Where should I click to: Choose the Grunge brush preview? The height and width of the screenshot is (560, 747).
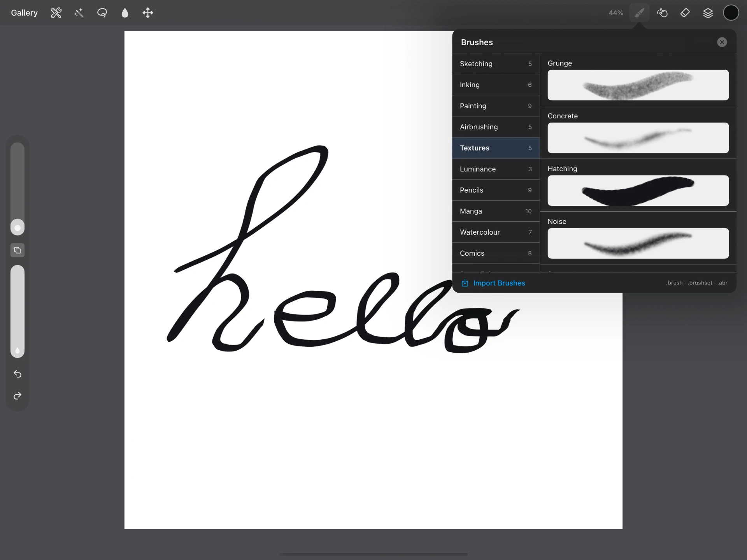(x=638, y=85)
